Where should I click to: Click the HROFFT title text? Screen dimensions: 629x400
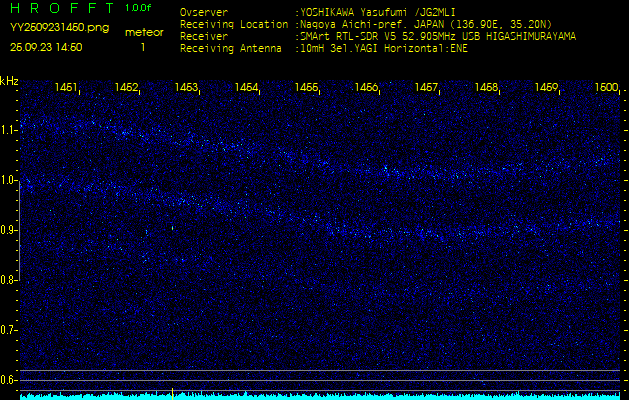(x=60, y=8)
